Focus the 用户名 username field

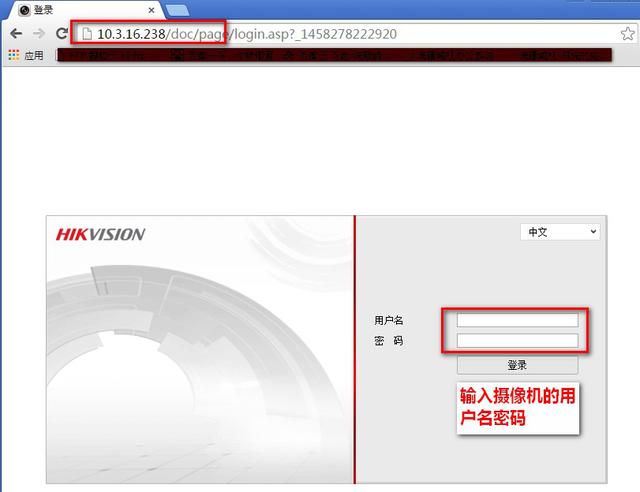[x=517, y=320]
